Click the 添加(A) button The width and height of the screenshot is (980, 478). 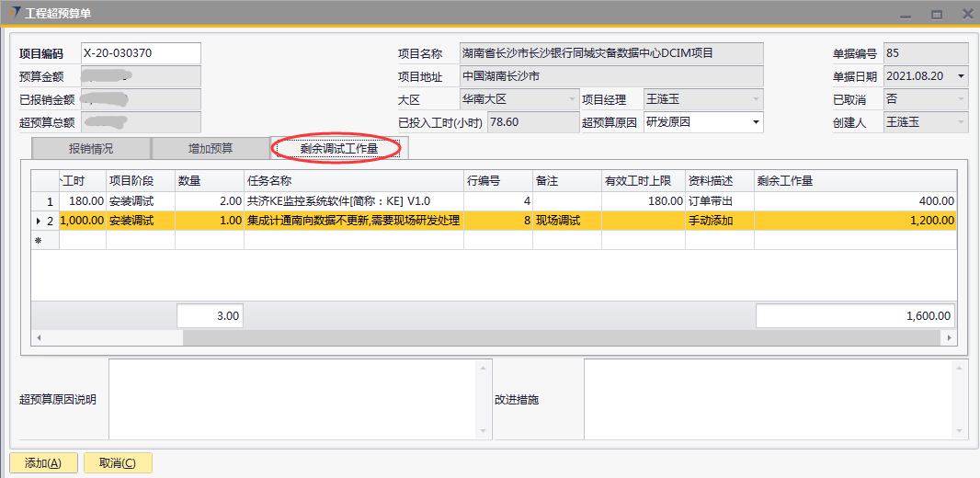[43, 463]
